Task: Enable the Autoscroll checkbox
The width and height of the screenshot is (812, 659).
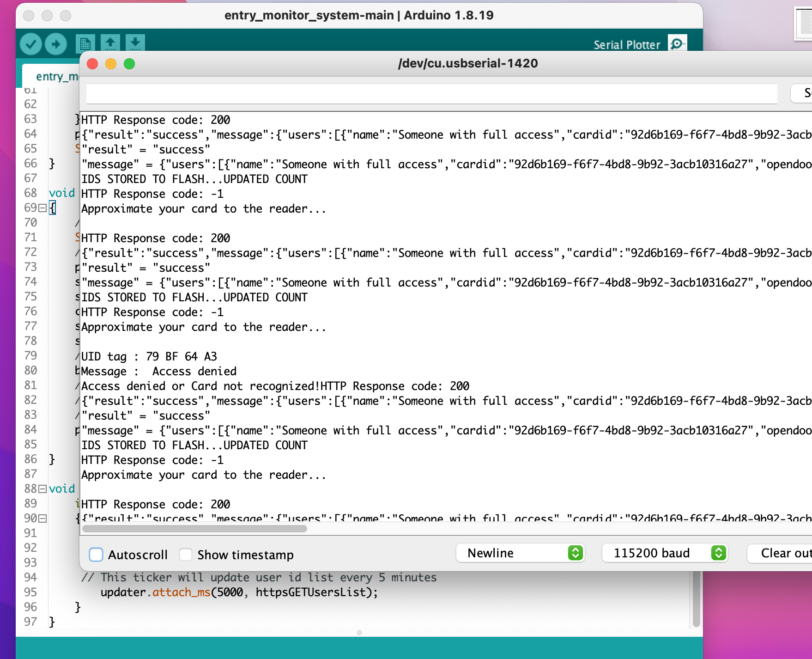Action: 96,555
